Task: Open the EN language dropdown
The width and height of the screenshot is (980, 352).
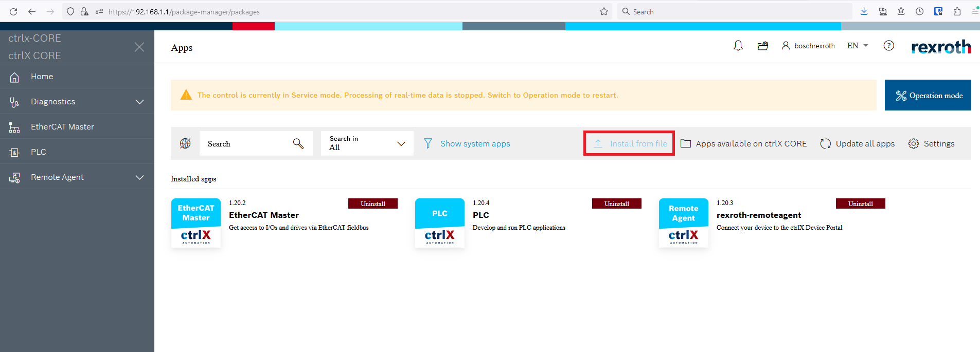Action: pyautogui.click(x=858, y=46)
